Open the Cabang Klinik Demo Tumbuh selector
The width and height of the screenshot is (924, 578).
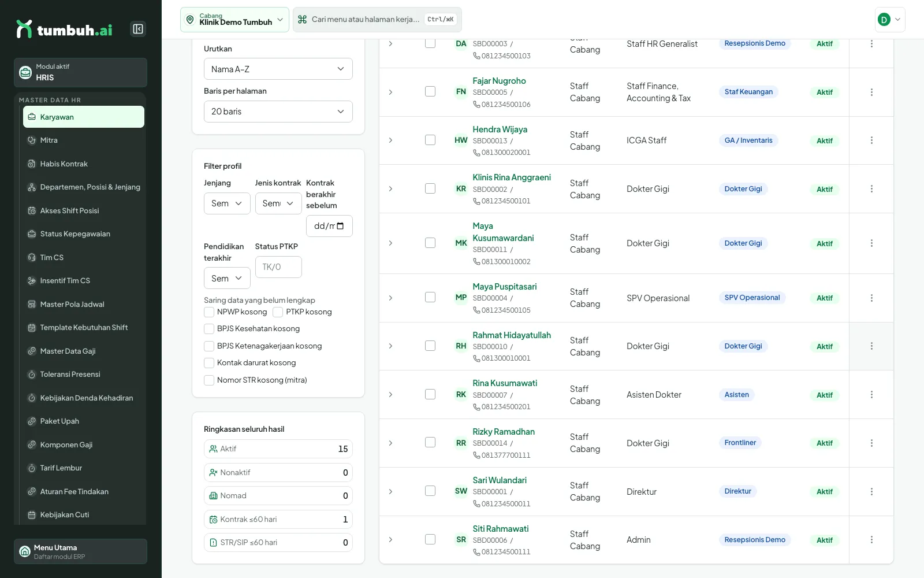coord(234,20)
